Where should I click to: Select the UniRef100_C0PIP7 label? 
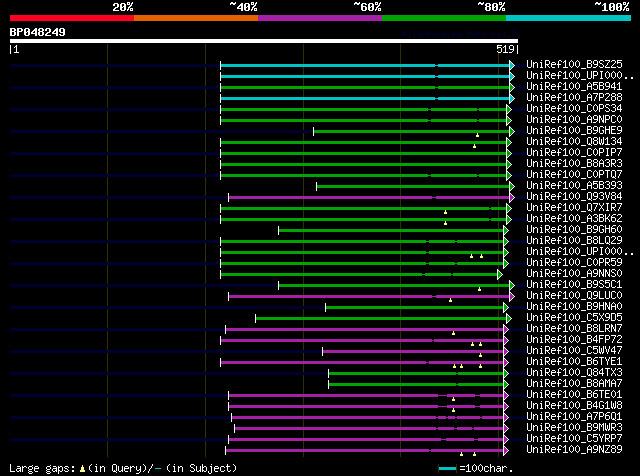click(x=574, y=153)
